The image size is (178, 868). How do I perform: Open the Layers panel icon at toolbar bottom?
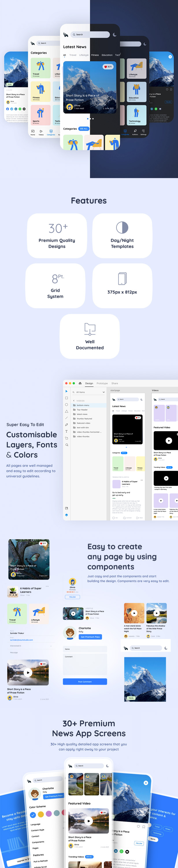click(x=66, y=515)
